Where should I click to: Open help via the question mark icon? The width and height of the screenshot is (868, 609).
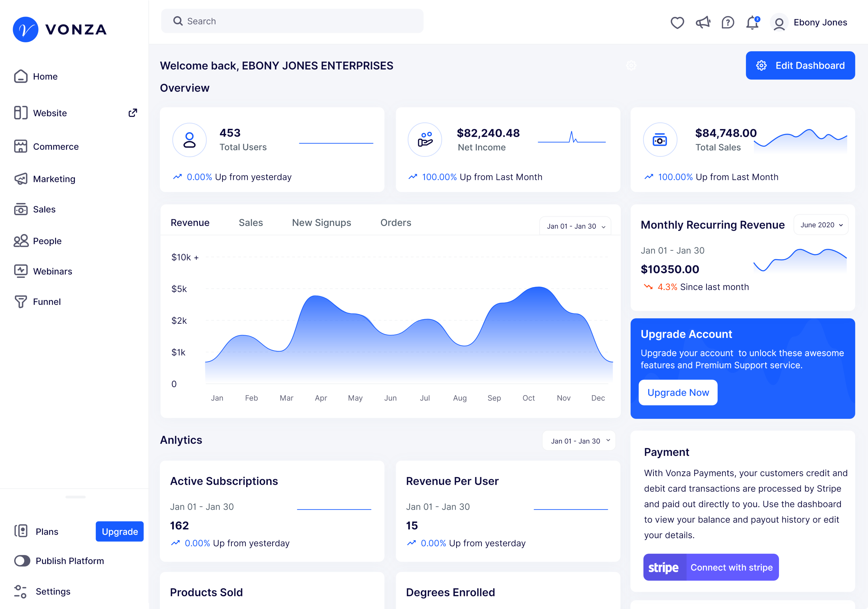click(x=727, y=23)
